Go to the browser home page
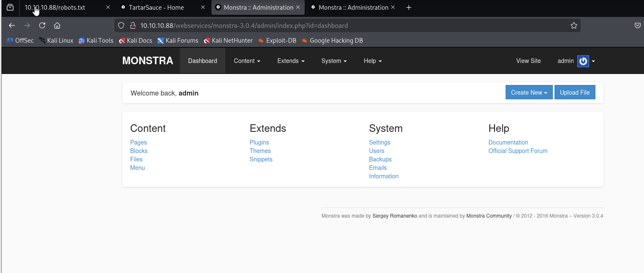Screen dimensions: 644x273 (x=57, y=25)
